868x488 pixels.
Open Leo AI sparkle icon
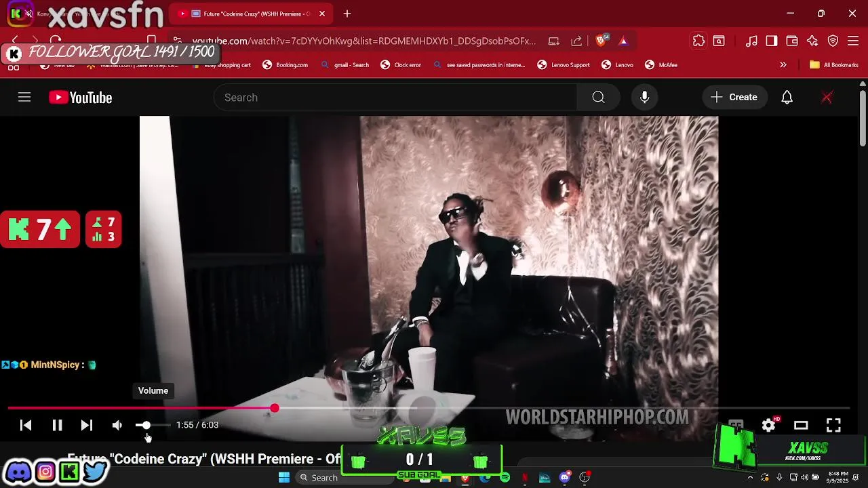pos(812,41)
